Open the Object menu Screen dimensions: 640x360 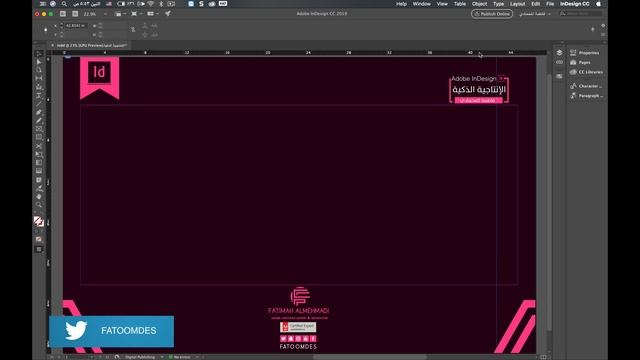479,4
